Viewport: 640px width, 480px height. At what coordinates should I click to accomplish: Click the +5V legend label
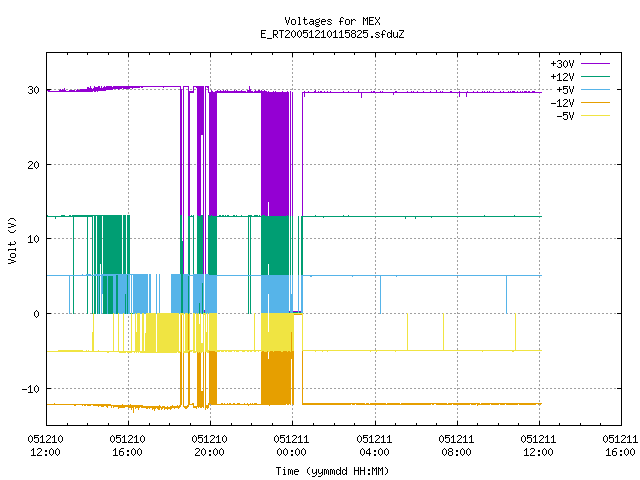[x=565, y=90]
